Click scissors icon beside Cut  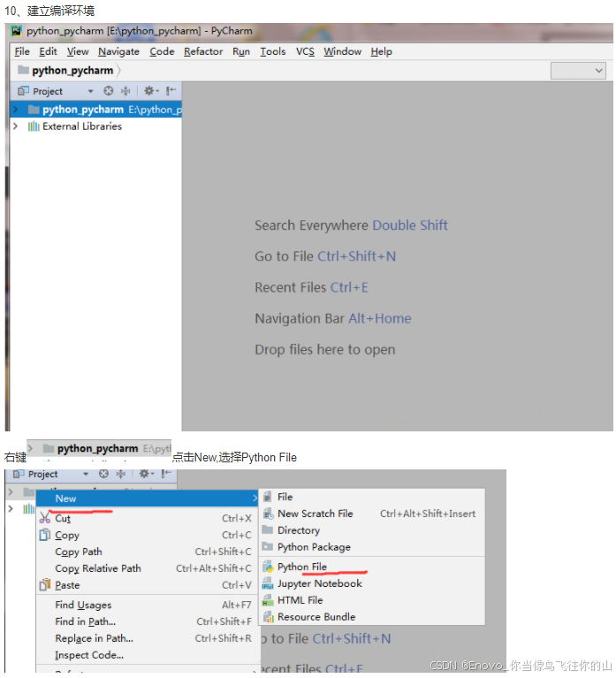(45, 518)
